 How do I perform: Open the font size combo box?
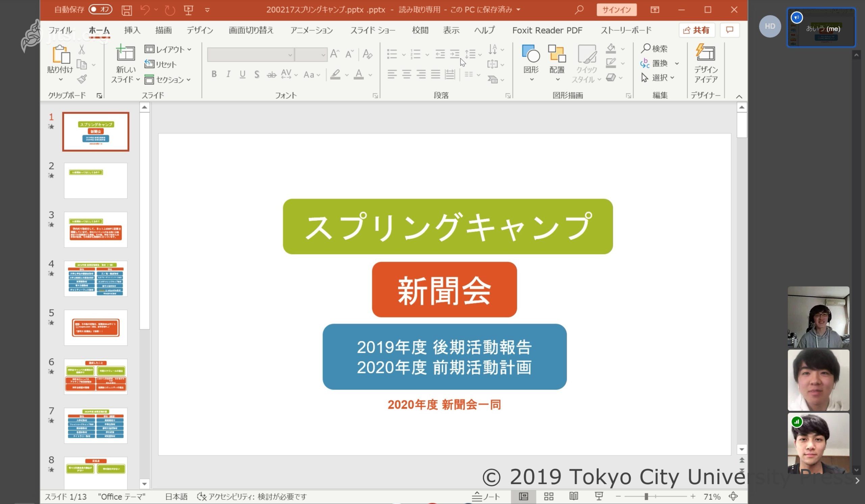point(311,55)
